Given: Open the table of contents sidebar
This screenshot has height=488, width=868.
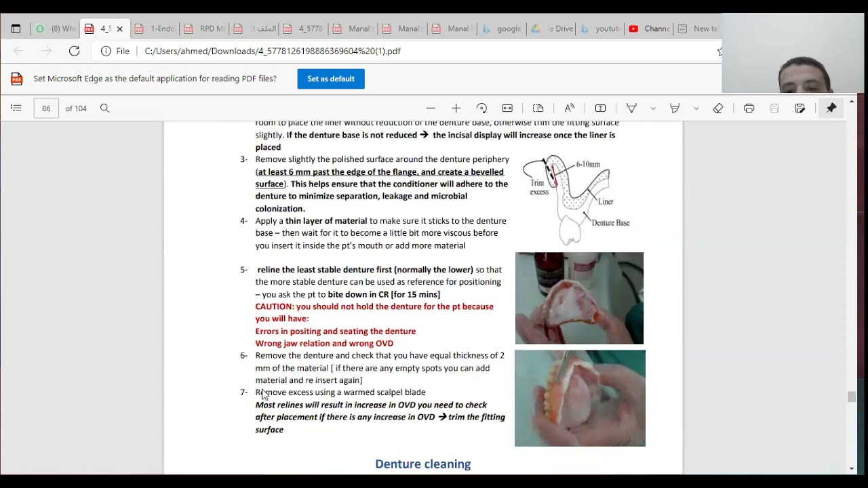Looking at the screenshot, I should (x=16, y=108).
